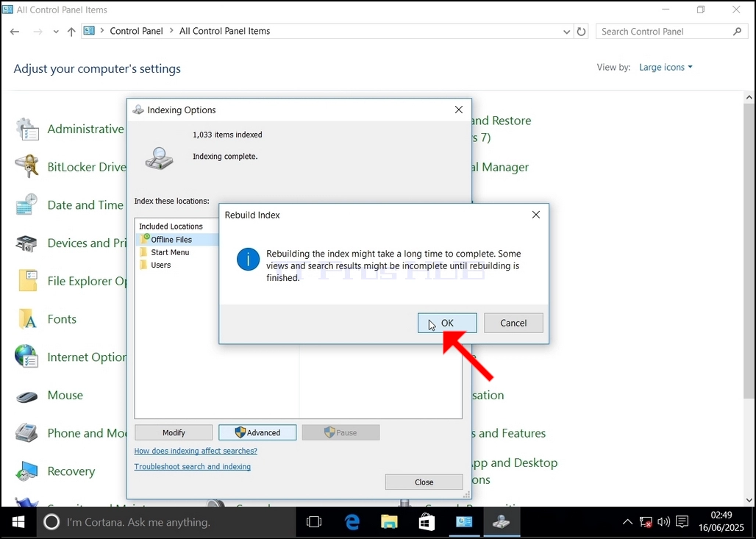This screenshot has height=539, width=756.
Task: Close the Indexing Options window with X
Action: [458, 110]
